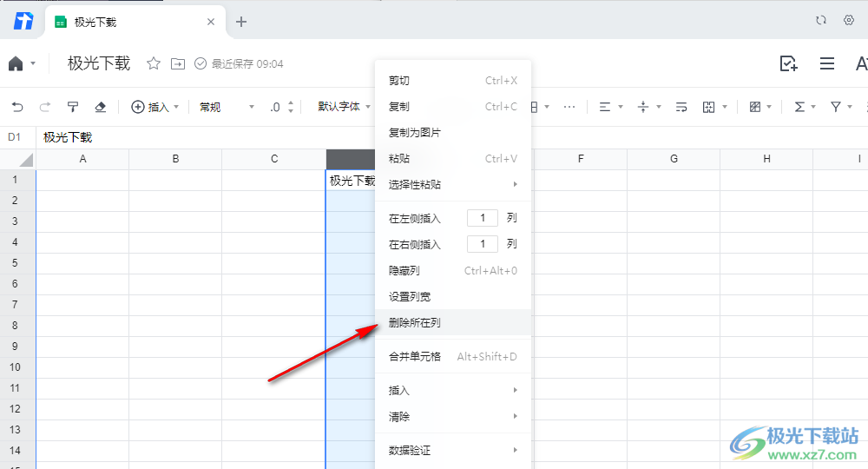Open the Insert (插入) toolbar menu
Viewport: 868px width, 469px height.
pyautogui.click(x=155, y=107)
